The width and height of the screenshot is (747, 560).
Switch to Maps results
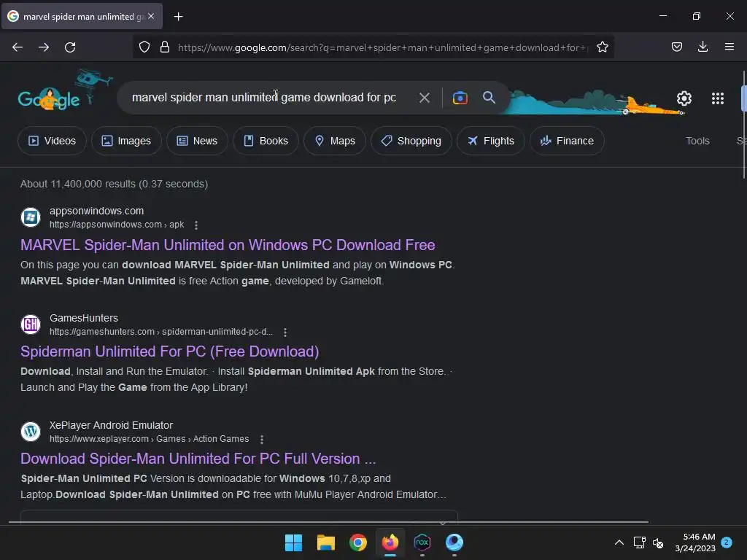(x=334, y=141)
